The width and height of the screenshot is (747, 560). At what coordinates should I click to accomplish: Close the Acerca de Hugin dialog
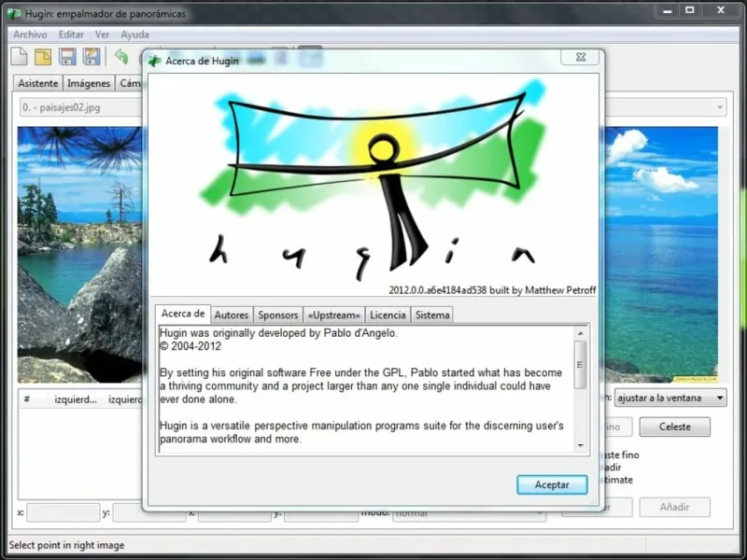pos(581,57)
